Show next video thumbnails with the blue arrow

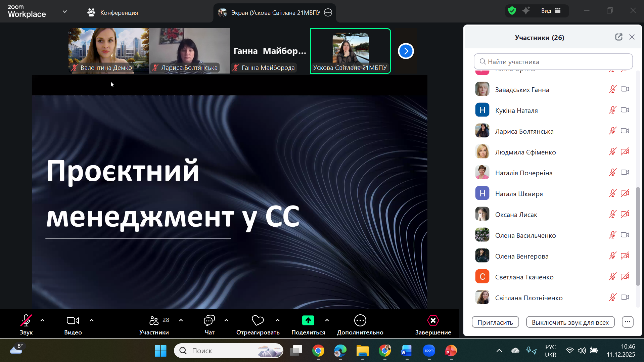pos(406,51)
